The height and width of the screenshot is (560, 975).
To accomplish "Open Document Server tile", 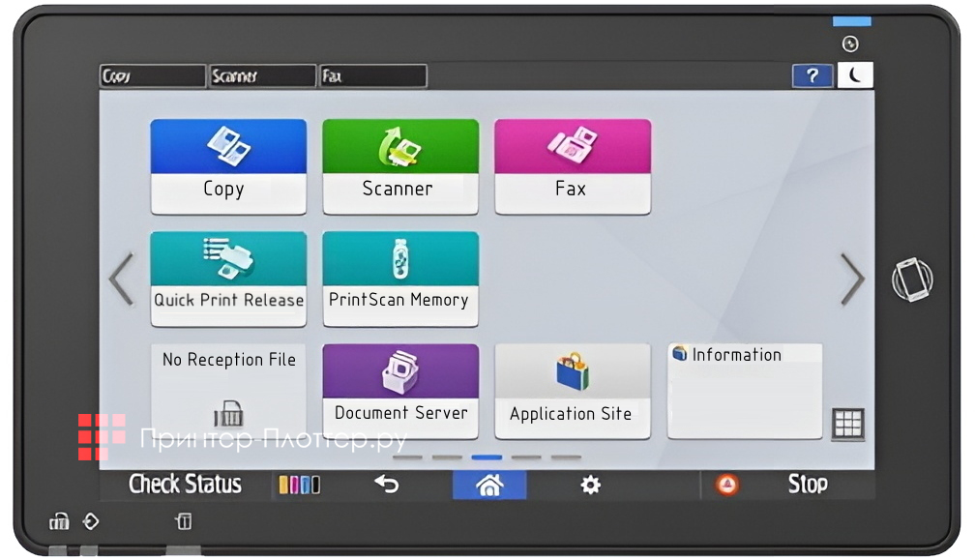I will [399, 391].
